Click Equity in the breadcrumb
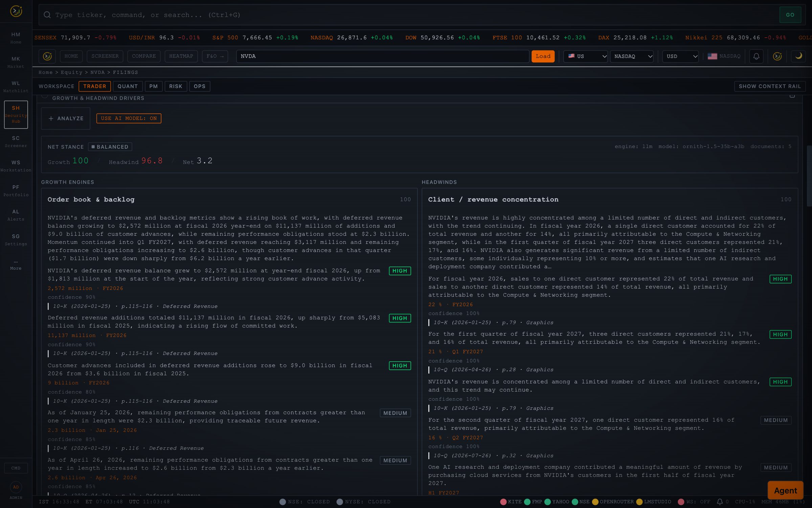 71,72
